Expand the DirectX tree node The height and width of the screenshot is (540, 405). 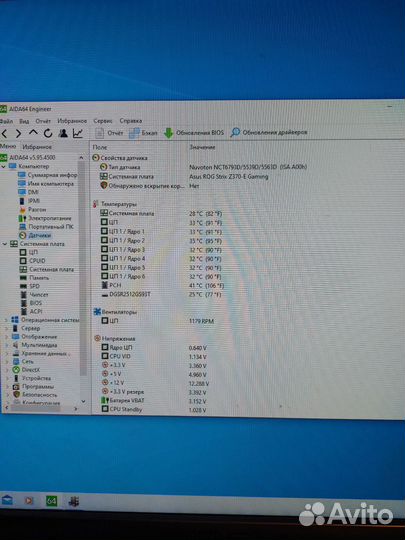point(7,370)
